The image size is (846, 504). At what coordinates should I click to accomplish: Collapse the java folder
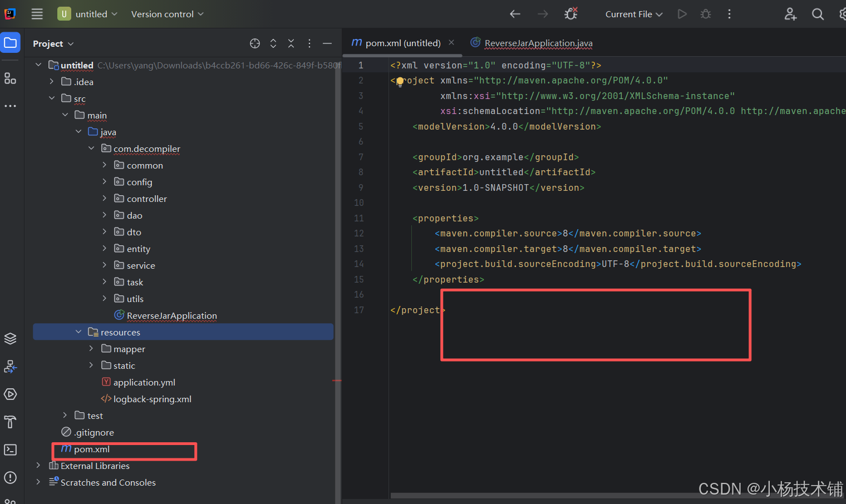pos(78,132)
